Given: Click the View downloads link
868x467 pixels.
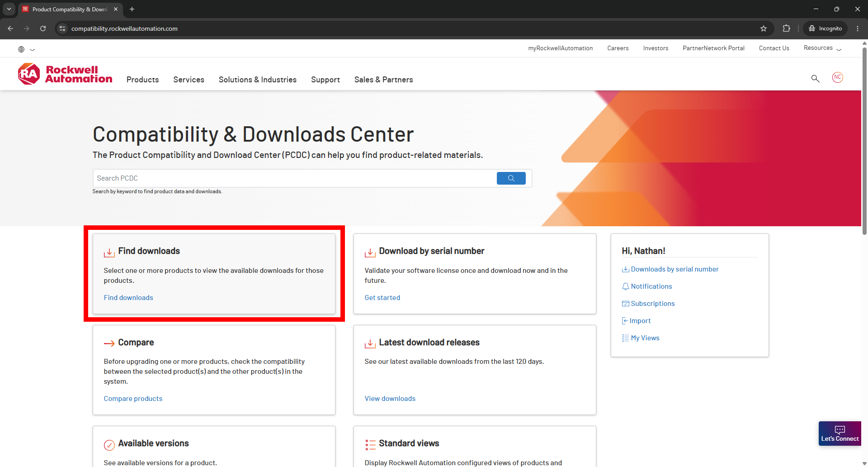Looking at the screenshot, I should pyautogui.click(x=390, y=399).
